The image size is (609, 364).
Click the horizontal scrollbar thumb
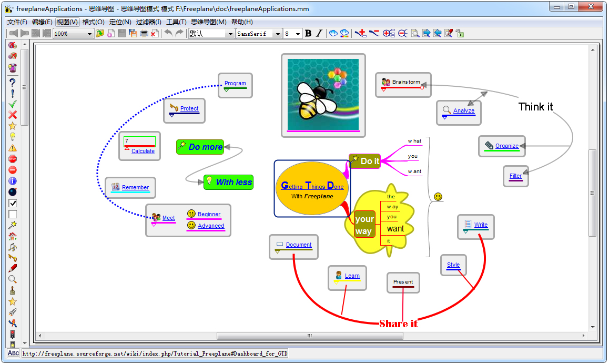tap(310, 336)
